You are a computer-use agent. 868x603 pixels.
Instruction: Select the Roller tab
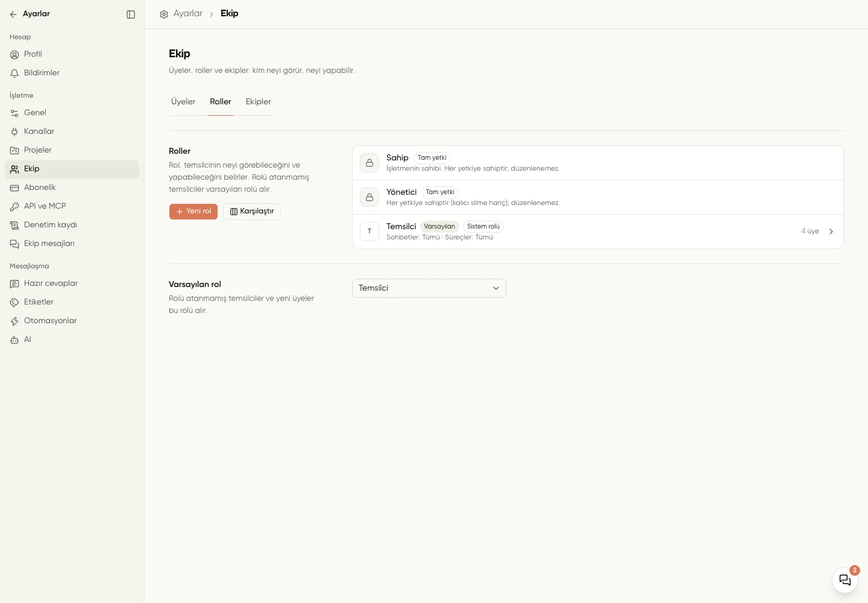[221, 102]
